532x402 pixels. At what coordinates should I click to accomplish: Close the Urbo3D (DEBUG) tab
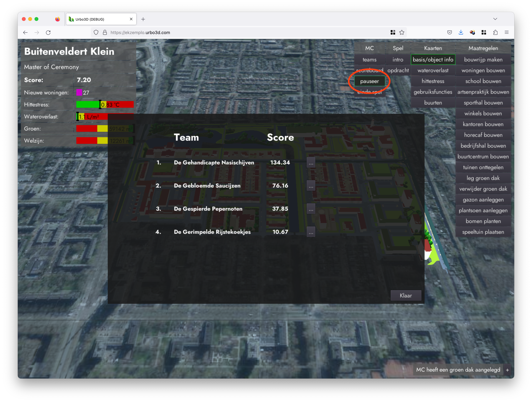[131, 19]
